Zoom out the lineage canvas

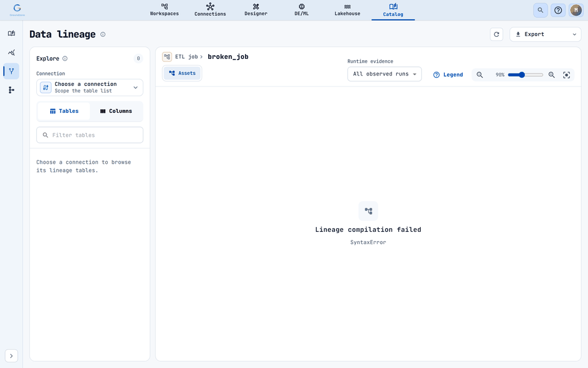(480, 75)
